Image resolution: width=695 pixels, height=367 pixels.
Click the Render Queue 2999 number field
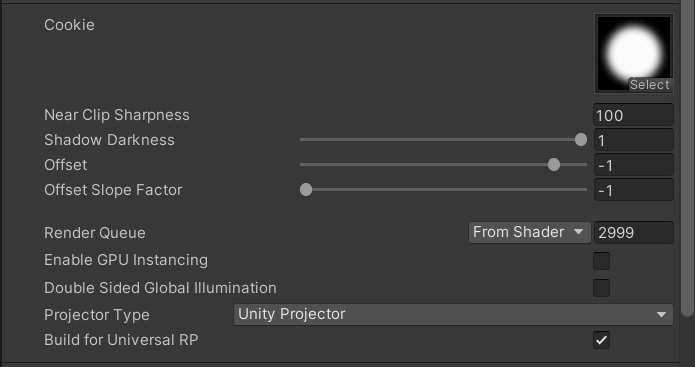click(x=634, y=232)
